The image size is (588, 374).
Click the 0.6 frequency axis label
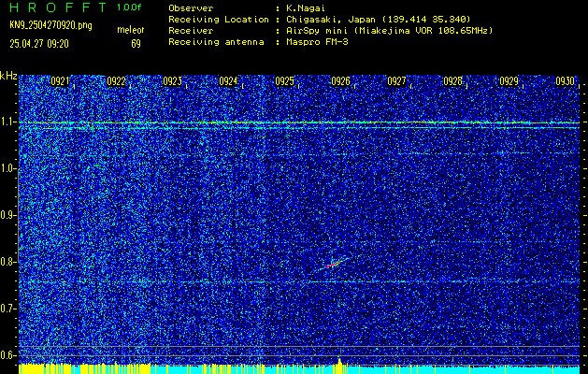[7, 355]
